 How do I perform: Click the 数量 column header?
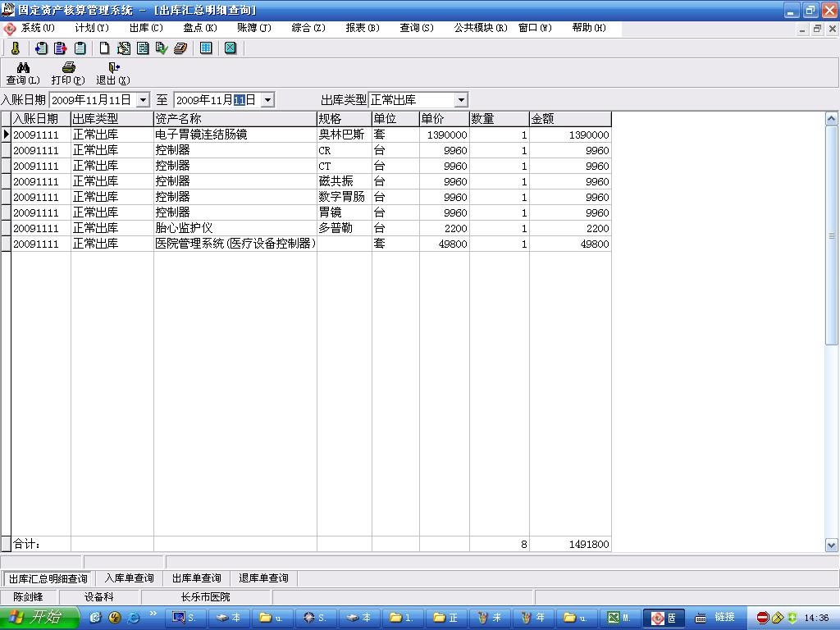click(500, 119)
